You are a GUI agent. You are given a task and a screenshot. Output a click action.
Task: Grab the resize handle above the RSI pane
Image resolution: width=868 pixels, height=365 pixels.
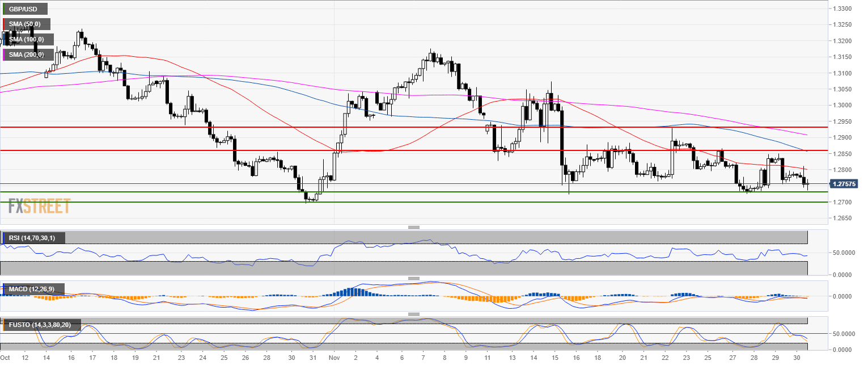[x=414, y=227]
